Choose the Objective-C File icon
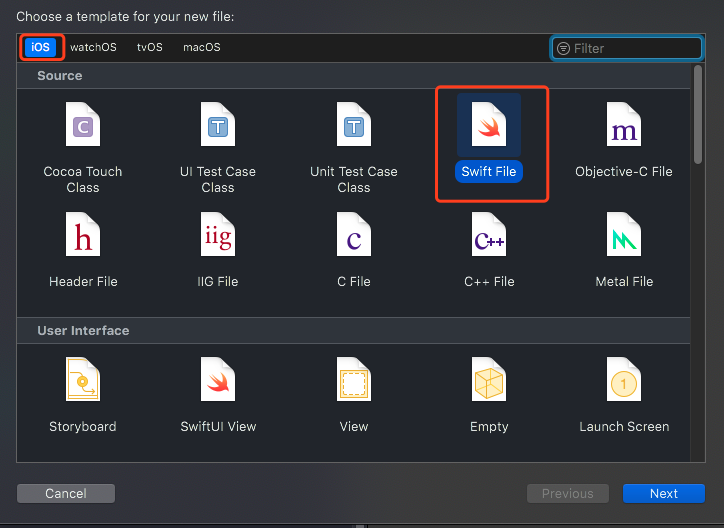Viewport: 724px width, 528px height. [x=624, y=124]
